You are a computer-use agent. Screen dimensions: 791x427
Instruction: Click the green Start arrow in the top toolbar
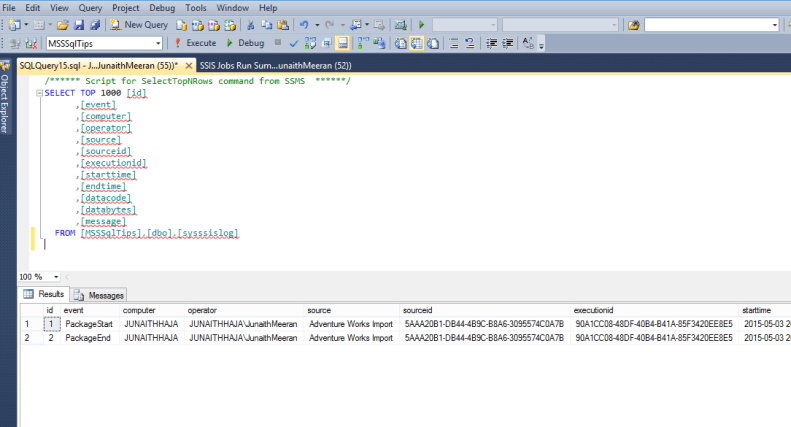pyautogui.click(x=421, y=25)
